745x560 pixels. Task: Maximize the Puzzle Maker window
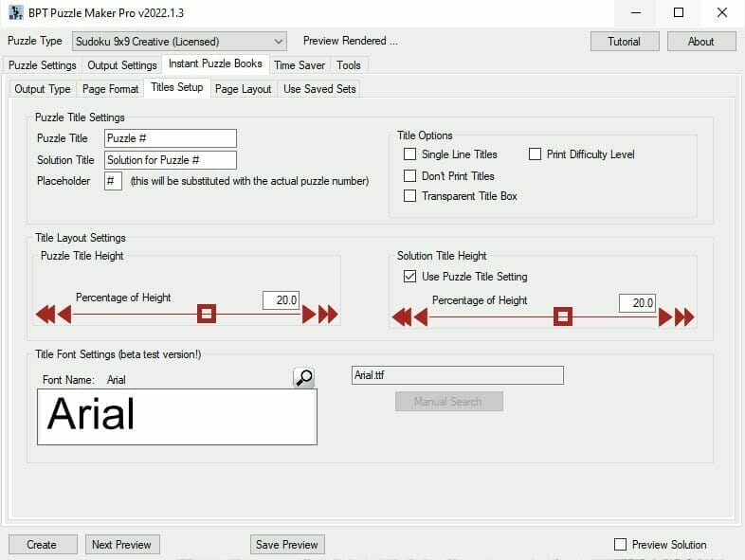point(679,13)
